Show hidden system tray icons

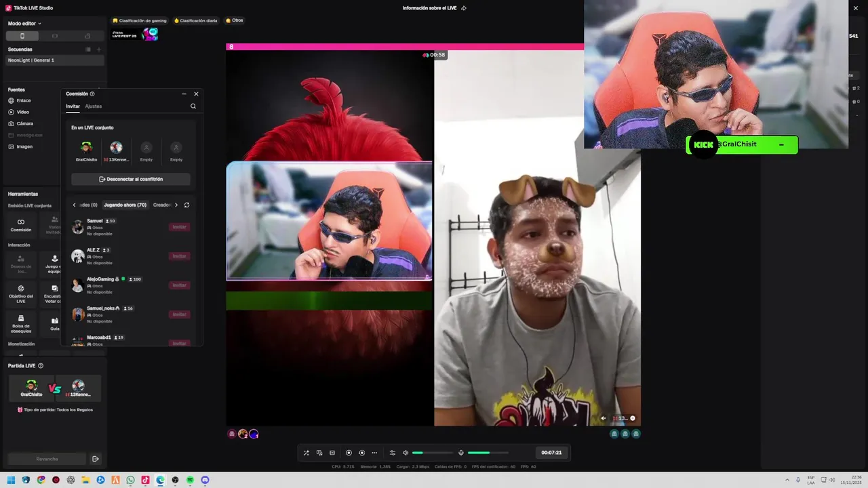pos(787,480)
